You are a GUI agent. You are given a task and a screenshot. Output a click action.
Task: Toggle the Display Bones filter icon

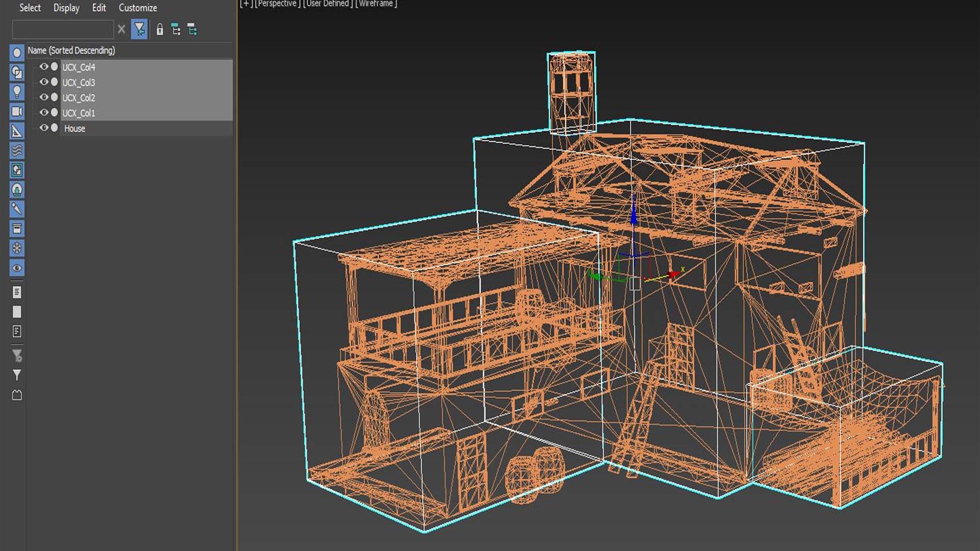click(x=17, y=209)
